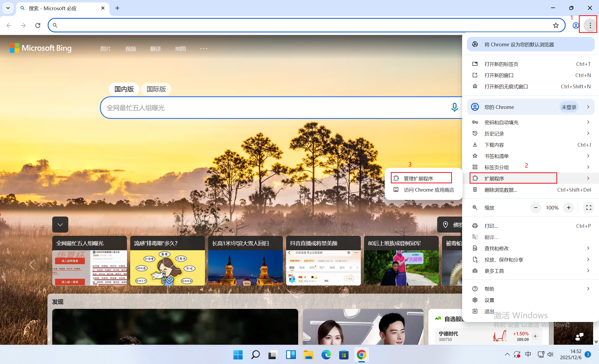Screen dimensions: 599x364
Task: Reload the page with the refresh icon
Action: pyautogui.click(x=38, y=25)
